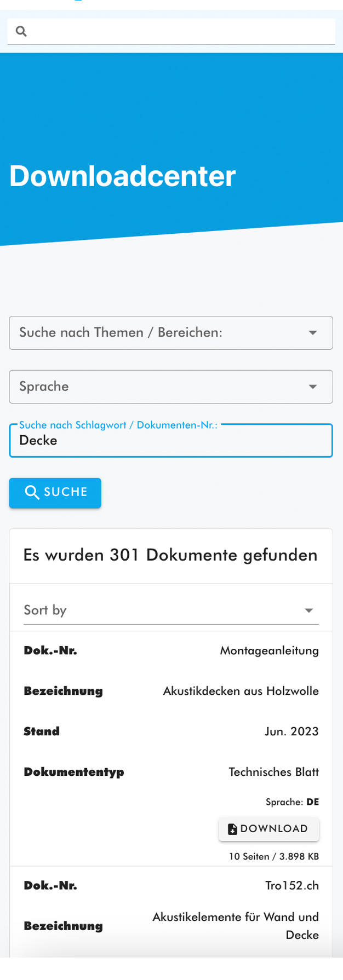Click the file download icon in DOWNLOAD button
Image resolution: width=343 pixels, height=980 pixels.
point(232,829)
